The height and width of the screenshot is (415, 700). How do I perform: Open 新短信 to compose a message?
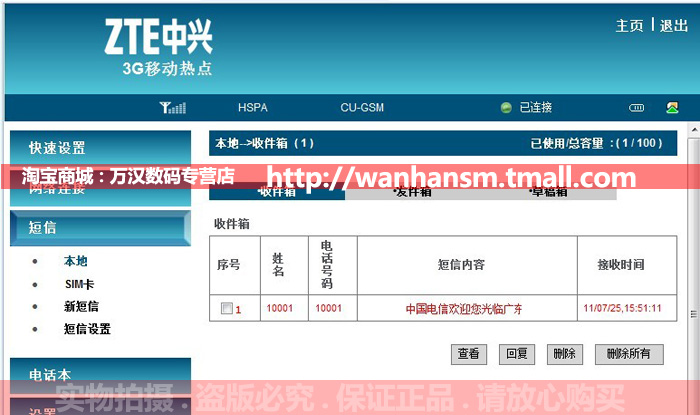click(81, 306)
